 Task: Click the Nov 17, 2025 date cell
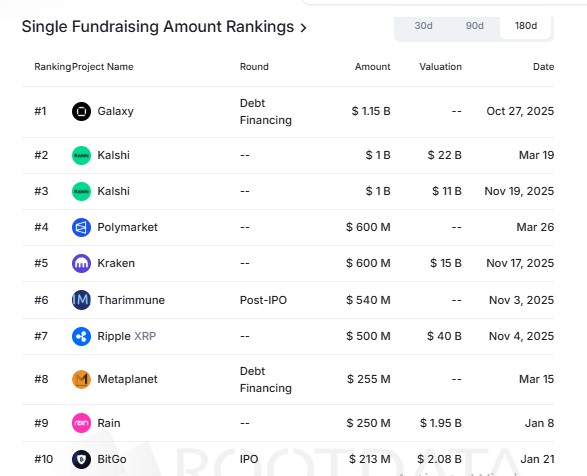[x=520, y=263]
